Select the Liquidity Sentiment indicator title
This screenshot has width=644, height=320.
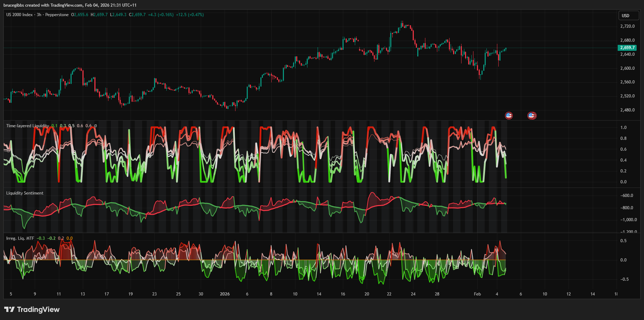point(25,193)
